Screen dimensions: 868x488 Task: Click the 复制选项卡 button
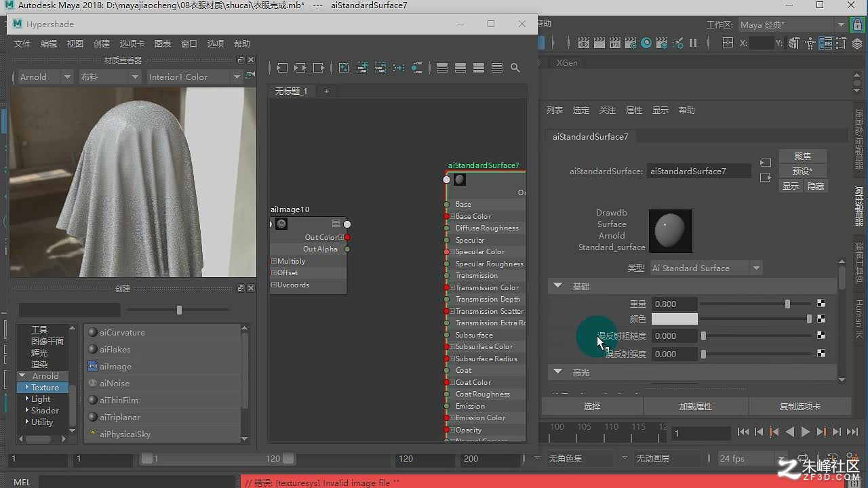tap(800, 406)
